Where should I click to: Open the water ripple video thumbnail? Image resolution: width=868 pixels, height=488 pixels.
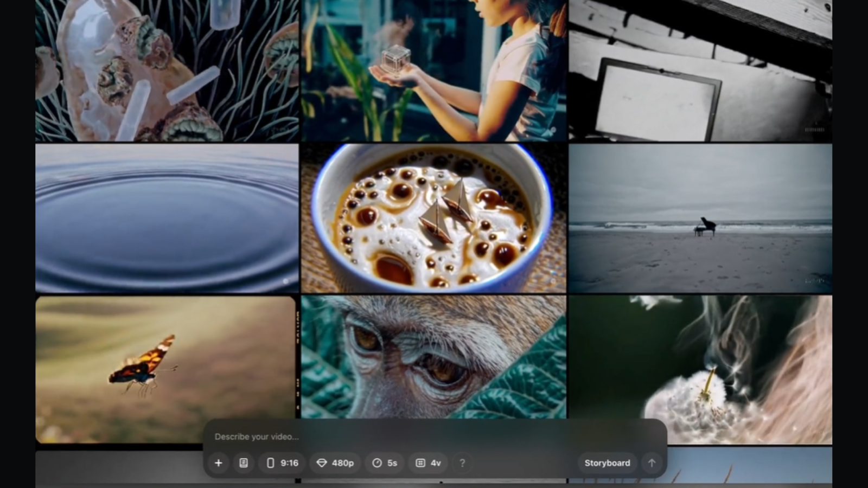[x=167, y=218]
